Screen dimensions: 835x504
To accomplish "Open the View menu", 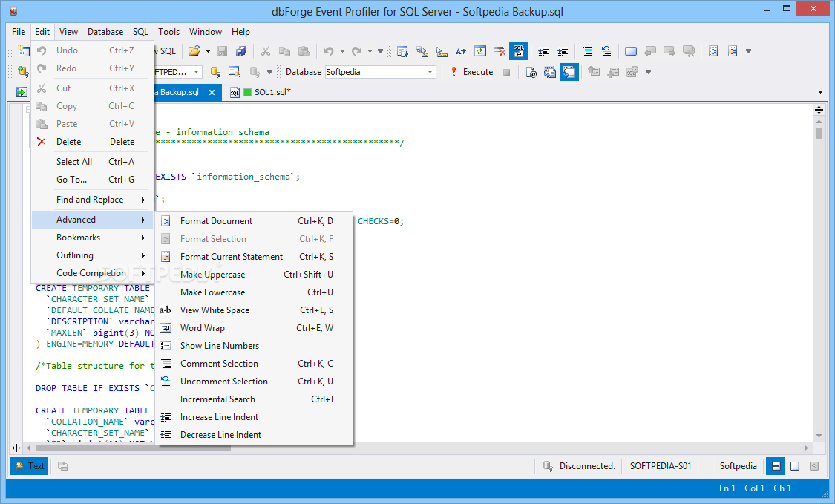I will click(x=68, y=32).
